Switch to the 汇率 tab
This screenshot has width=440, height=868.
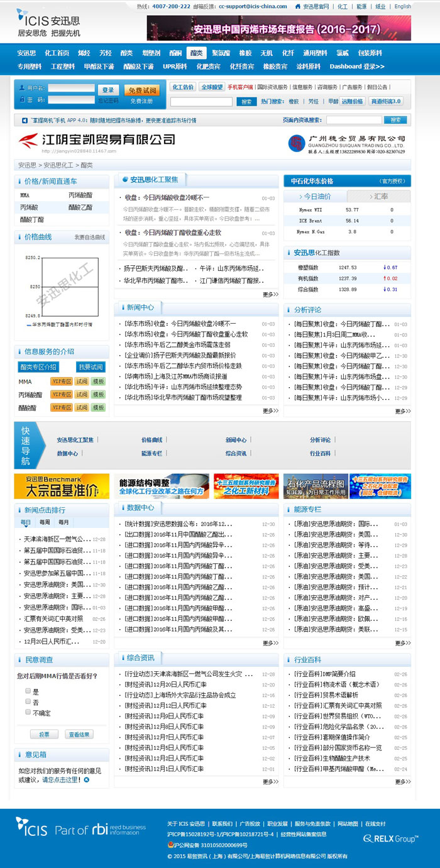tap(379, 196)
